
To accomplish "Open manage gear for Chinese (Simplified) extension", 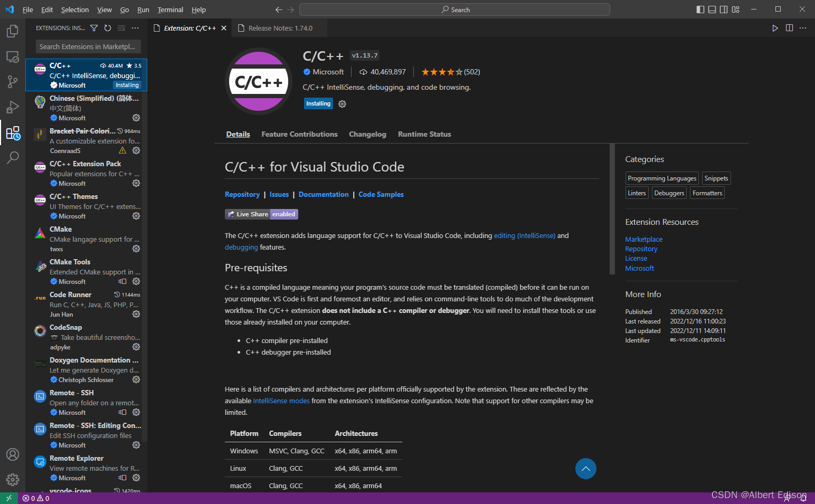I will (x=136, y=118).
